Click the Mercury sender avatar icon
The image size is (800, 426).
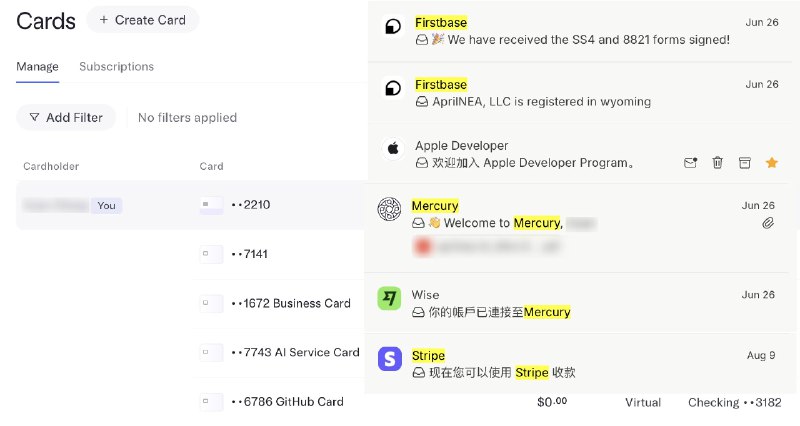click(x=389, y=209)
